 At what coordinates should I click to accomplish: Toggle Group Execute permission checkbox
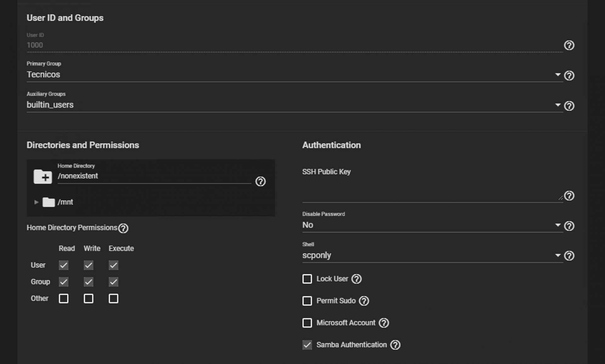click(x=113, y=282)
